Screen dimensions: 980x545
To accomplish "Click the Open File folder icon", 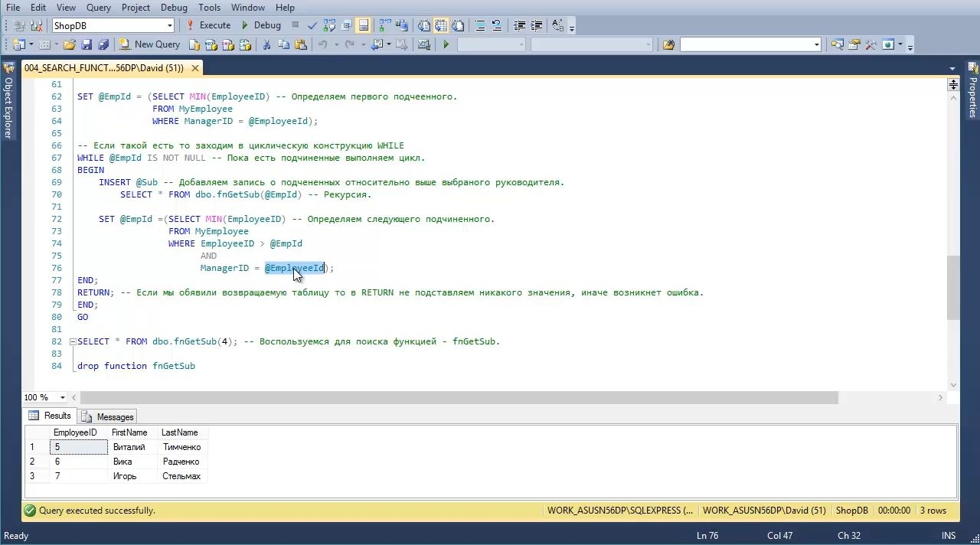I will (69, 44).
